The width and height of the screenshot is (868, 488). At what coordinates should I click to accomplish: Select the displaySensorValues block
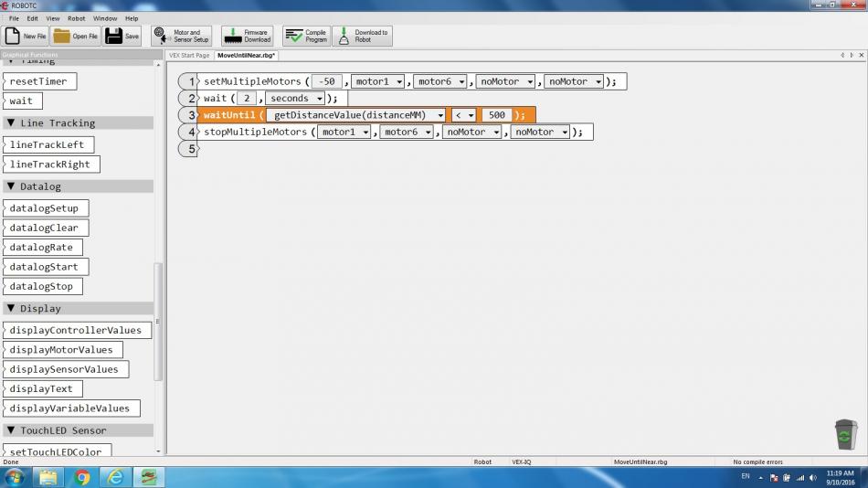tap(66, 369)
